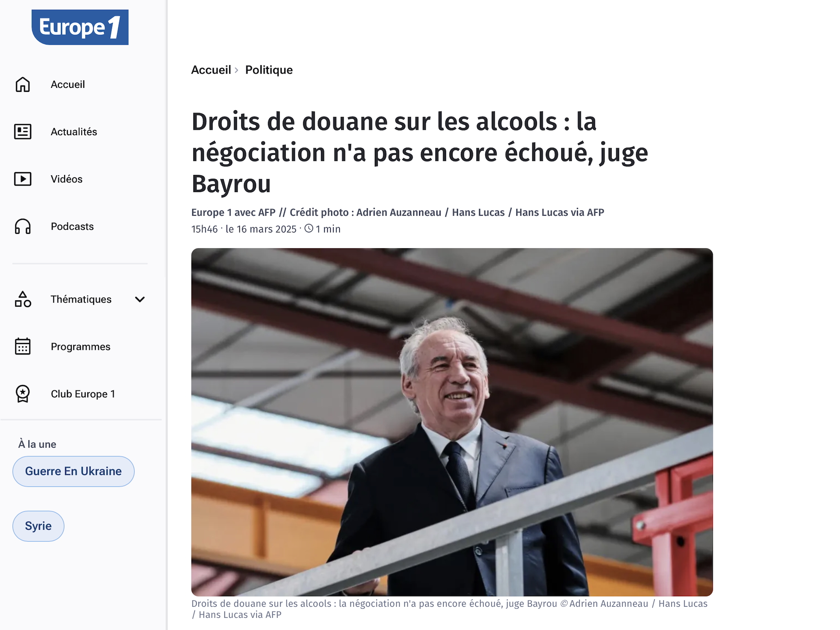This screenshot has width=840, height=630.
Task: Open Programmes text in the sidebar
Action: coord(81,347)
